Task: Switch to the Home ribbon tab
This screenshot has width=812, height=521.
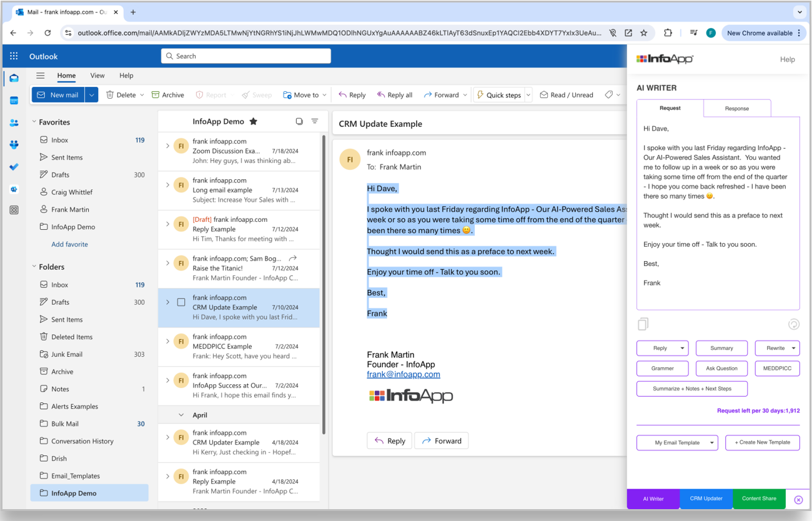Action: pos(66,76)
